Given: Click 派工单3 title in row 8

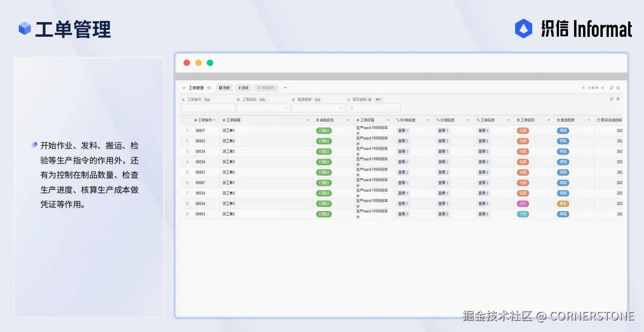Looking at the screenshot, I should pyautogui.click(x=229, y=204).
